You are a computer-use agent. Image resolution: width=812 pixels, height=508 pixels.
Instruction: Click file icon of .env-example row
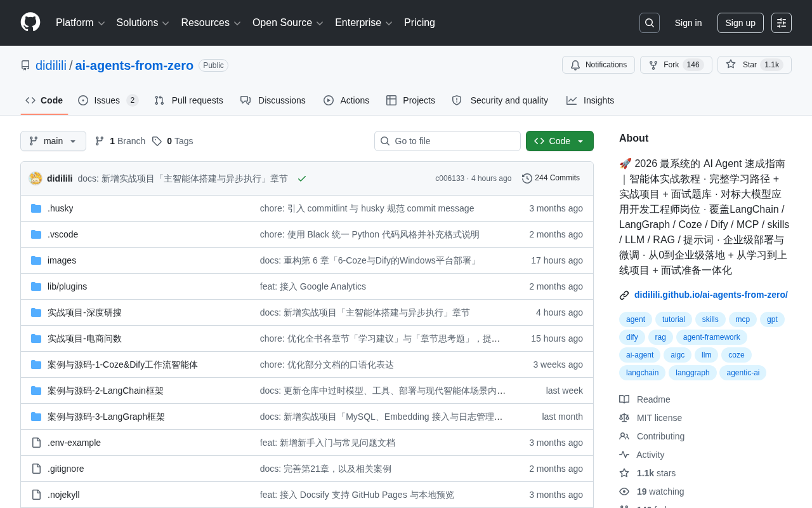coord(36,443)
